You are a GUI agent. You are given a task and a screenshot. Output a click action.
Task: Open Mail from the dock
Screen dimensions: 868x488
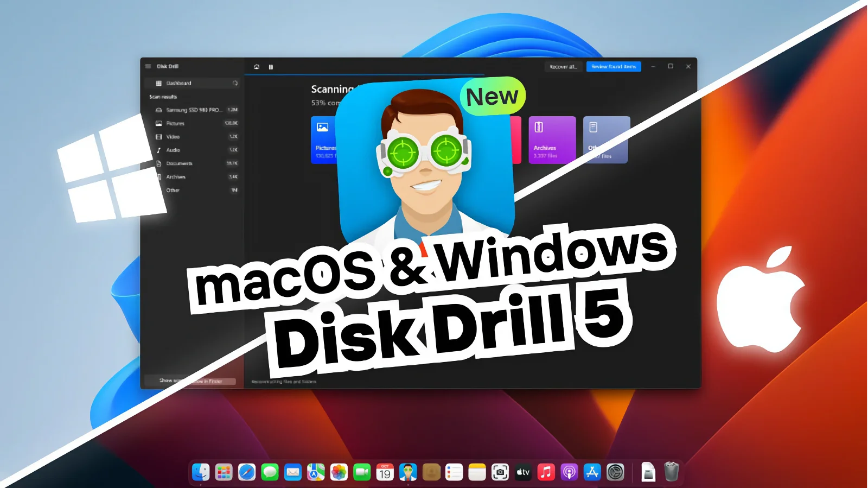[x=293, y=472]
